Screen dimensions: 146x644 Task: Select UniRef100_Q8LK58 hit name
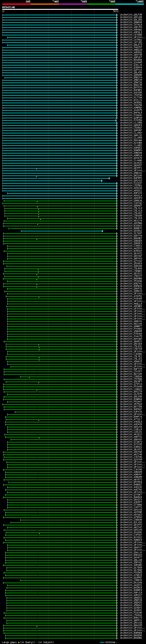point(131,72)
